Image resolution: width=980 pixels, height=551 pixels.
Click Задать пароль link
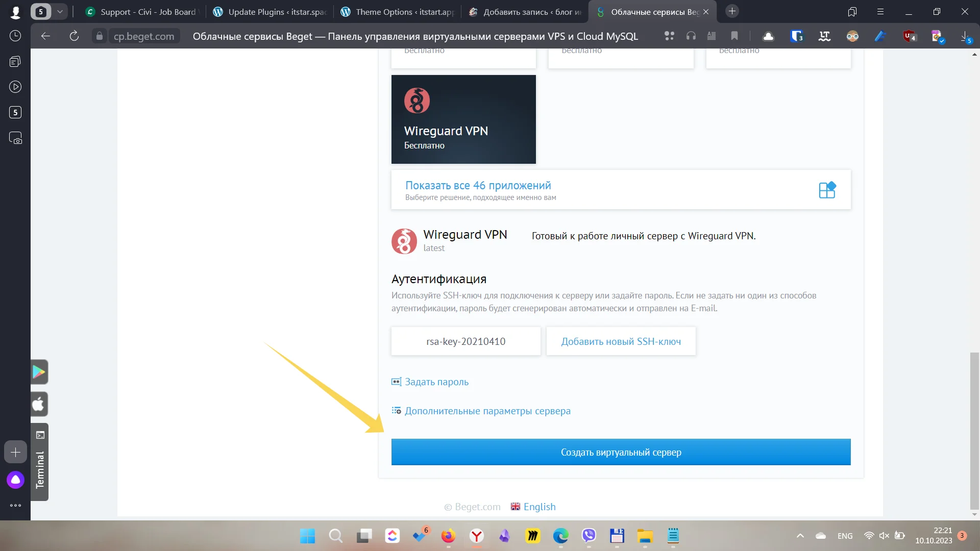coord(436,382)
